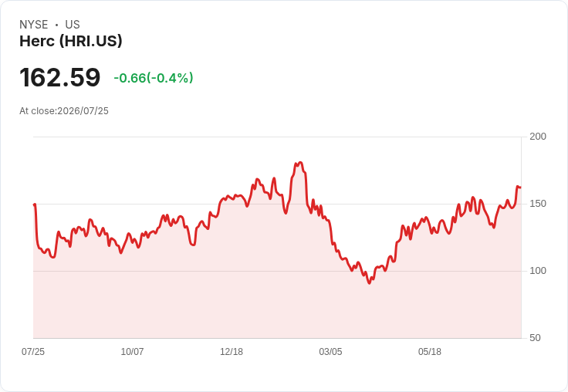Click the chart's lowest trough below 100

[x=369, y=282]
